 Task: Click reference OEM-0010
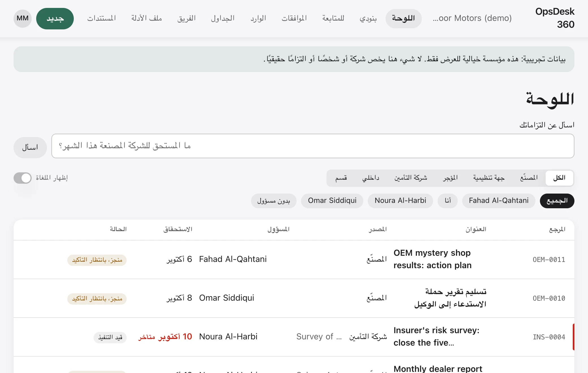(x=549, y=298)
